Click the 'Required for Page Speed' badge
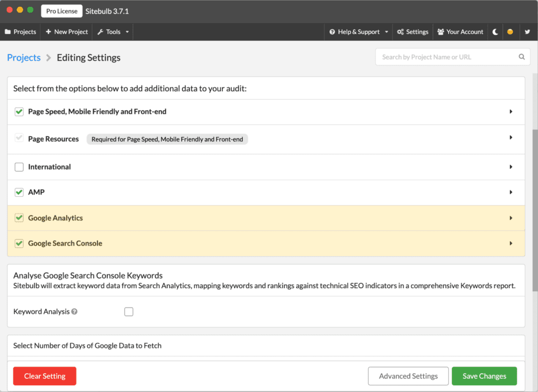Viewport: 538px width, 392px height. 167,139
